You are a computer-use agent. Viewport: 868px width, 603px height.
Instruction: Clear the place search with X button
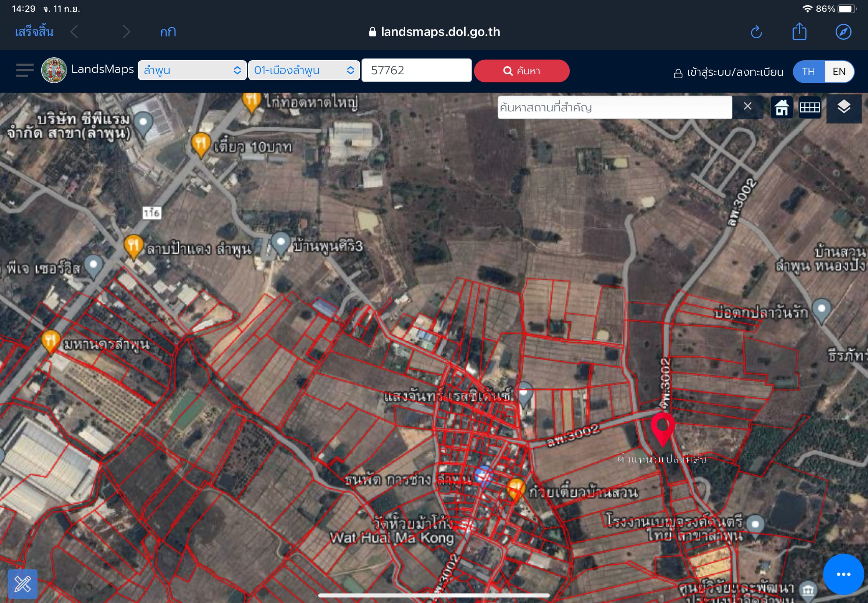coord(747,107)
